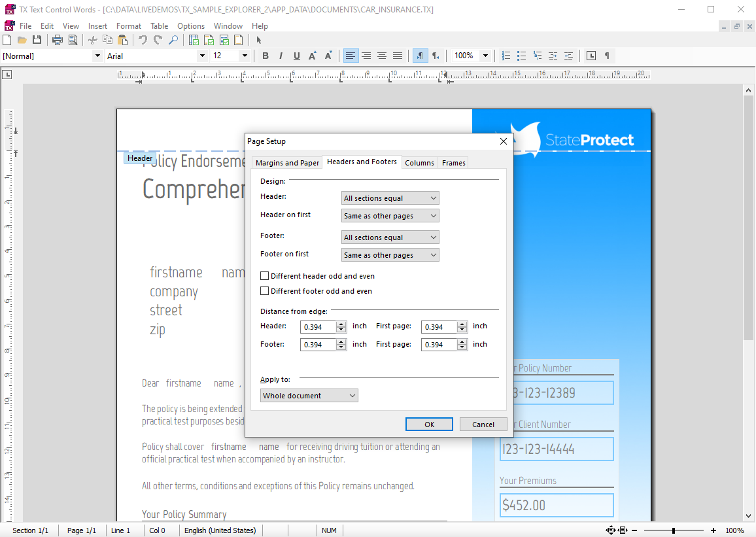Enable bulleted list formatting
Image resolution: width=756 pixels, height=537 pixels.
point(522,56)
